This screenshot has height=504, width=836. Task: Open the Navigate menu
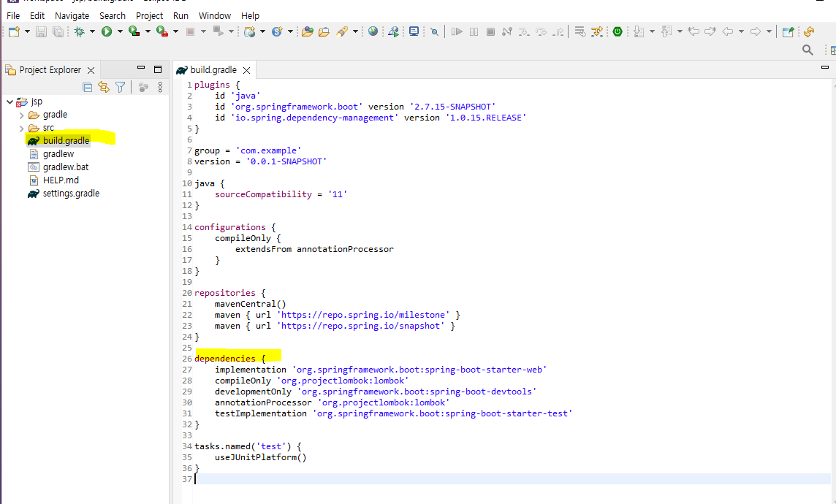coord(72,16)
